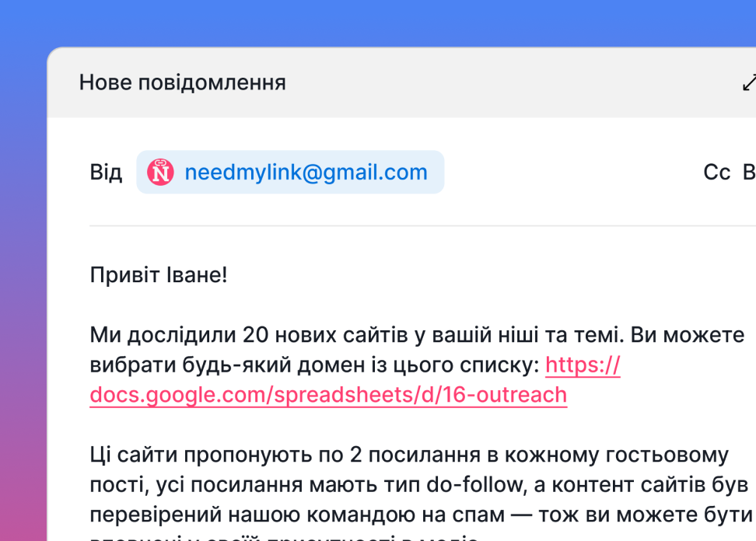756x541 pixels.
Task: Click the Нове повідомлення window title
Action: click(x=183, y=82)
